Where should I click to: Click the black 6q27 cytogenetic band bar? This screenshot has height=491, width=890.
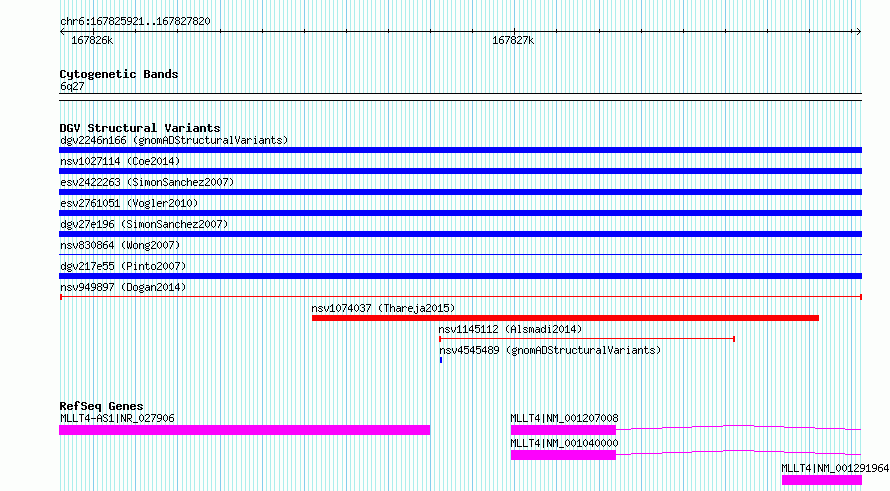pyautogui.click(x=460, y=97)
